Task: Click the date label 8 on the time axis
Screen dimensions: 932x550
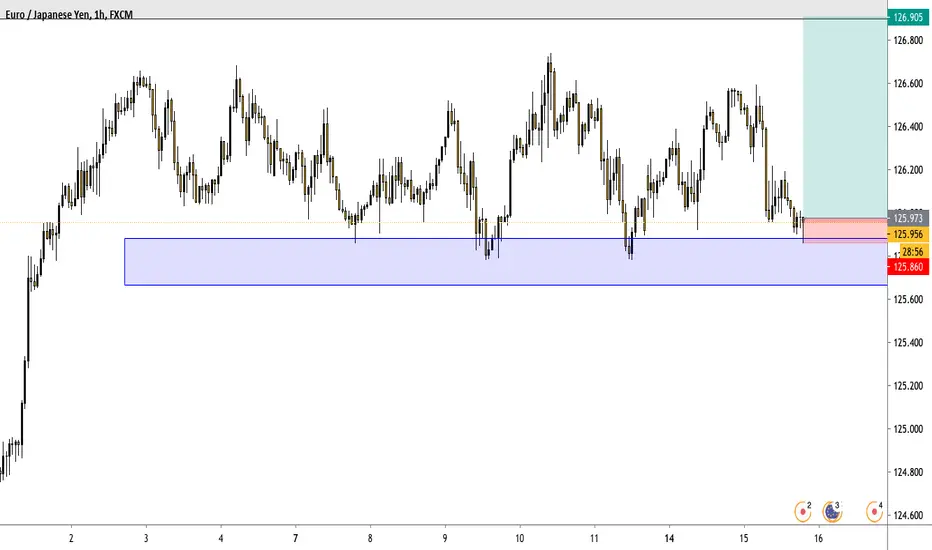Action: pos(370,538)
